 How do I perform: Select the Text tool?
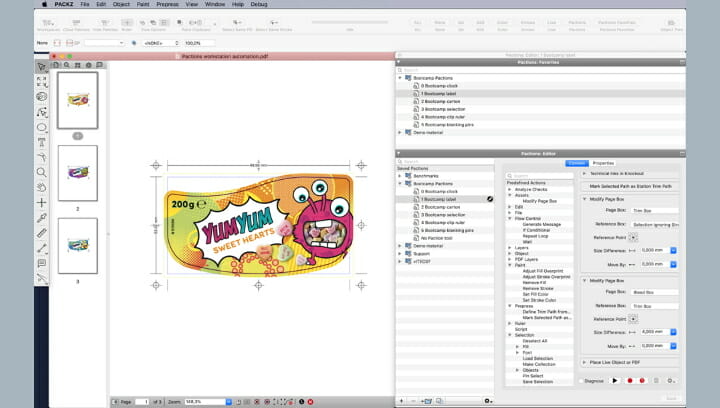42,142
